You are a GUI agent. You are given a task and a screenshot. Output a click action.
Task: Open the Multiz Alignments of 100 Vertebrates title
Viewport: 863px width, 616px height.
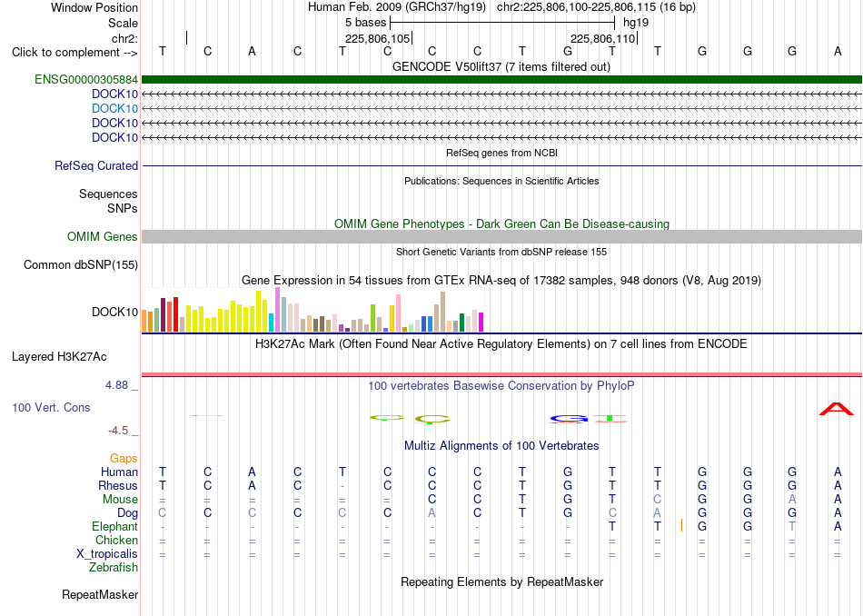coord(501,446)
